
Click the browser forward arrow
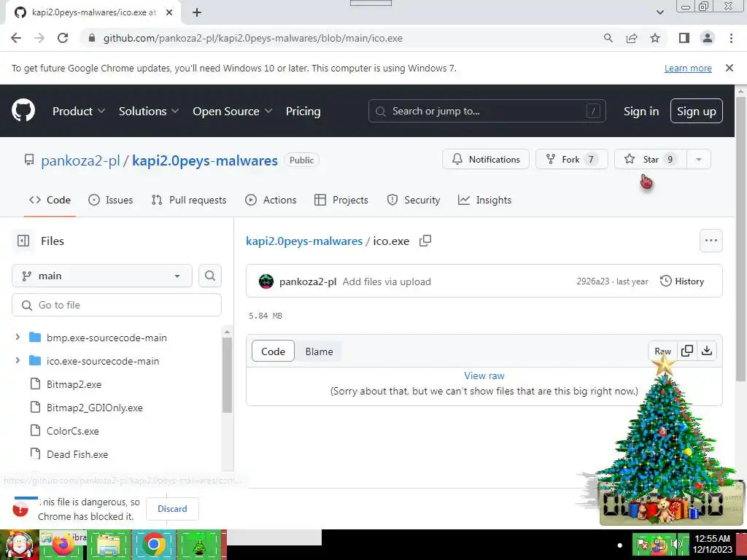click(39, 38)
